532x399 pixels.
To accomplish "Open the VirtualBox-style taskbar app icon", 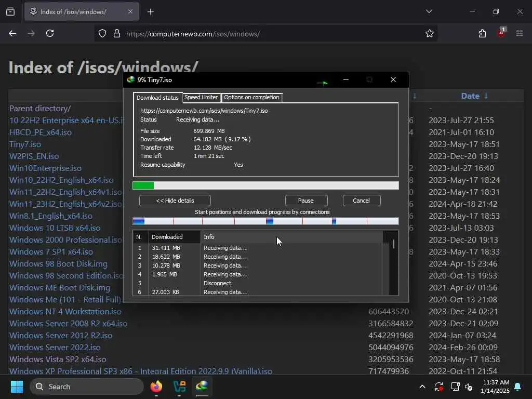I will click(x=179, y=387).
